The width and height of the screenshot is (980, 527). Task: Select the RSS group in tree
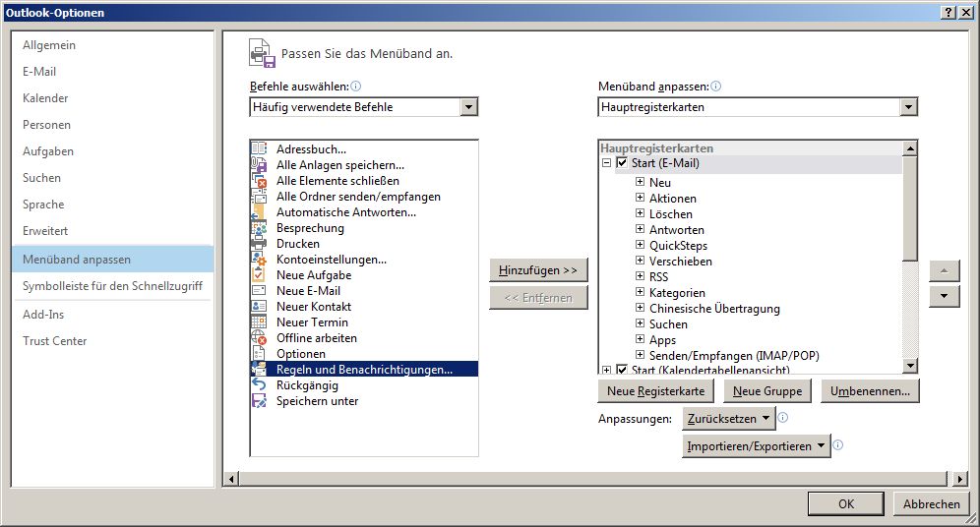(659, 276)
